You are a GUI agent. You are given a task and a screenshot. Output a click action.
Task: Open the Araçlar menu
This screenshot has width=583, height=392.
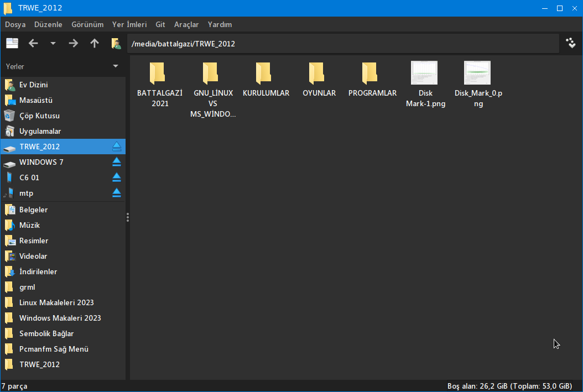(x=186, y=24)
